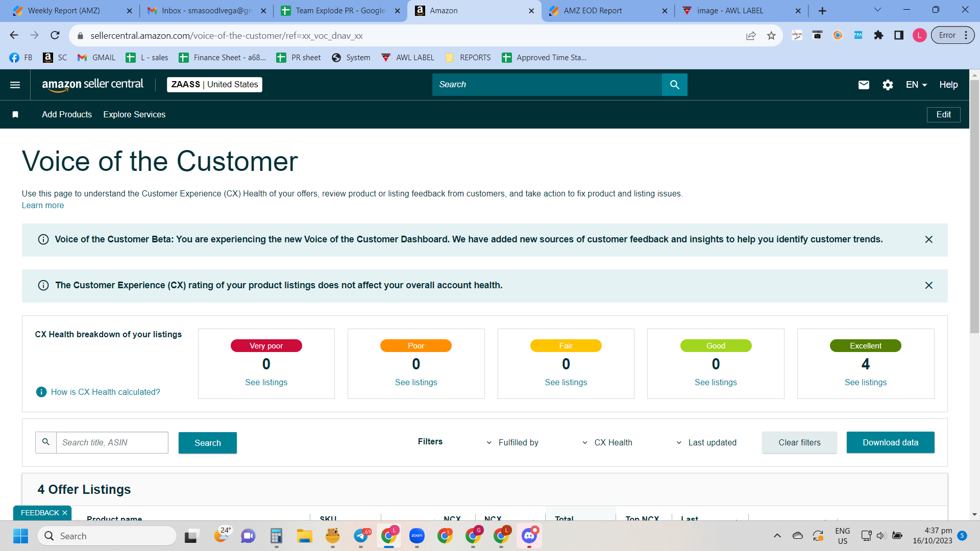Open the FB bookmark
Image resolution: width=980 pixels, height=551 pixels.
tap(21, 58)
